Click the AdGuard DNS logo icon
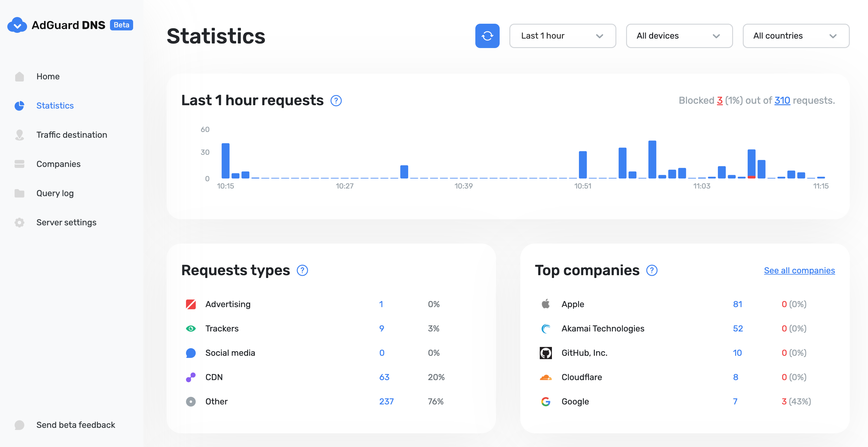 17,25
